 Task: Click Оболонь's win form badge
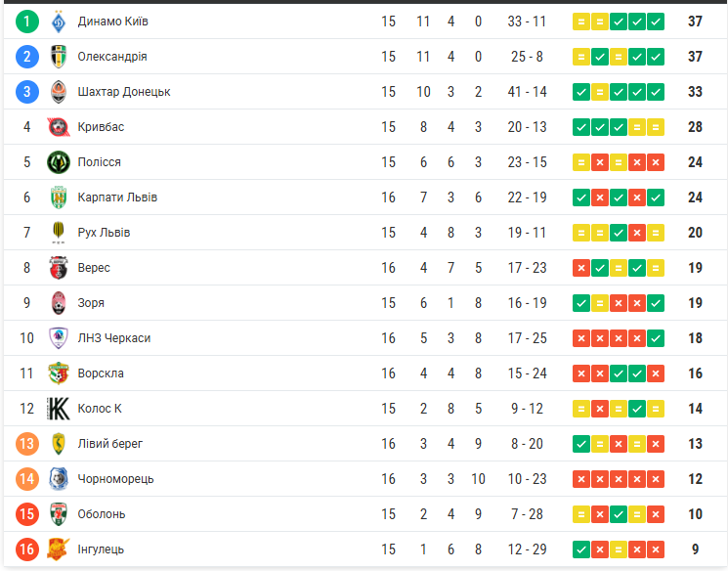click(619, 514)
